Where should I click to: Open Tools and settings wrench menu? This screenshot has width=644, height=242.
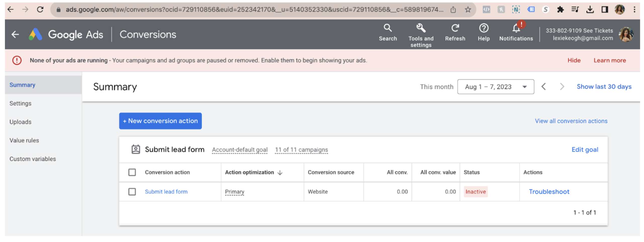(421, 35)
